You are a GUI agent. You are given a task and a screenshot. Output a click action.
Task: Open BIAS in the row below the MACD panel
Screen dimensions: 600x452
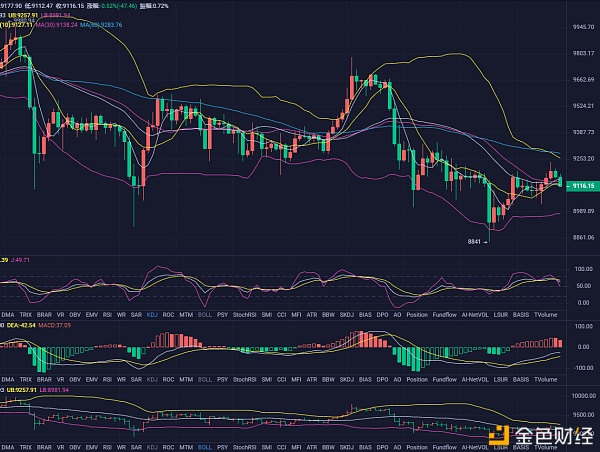pos(365,379)
